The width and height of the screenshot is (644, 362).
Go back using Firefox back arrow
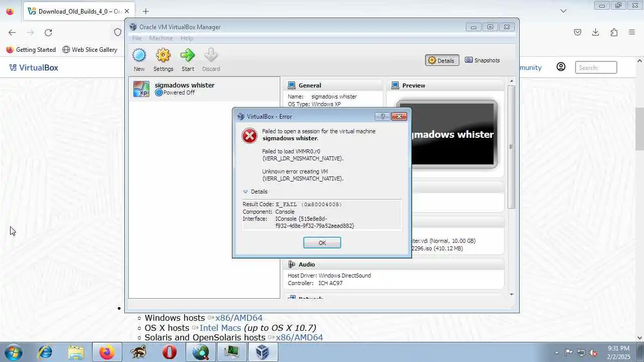click(x=12, y=32)
